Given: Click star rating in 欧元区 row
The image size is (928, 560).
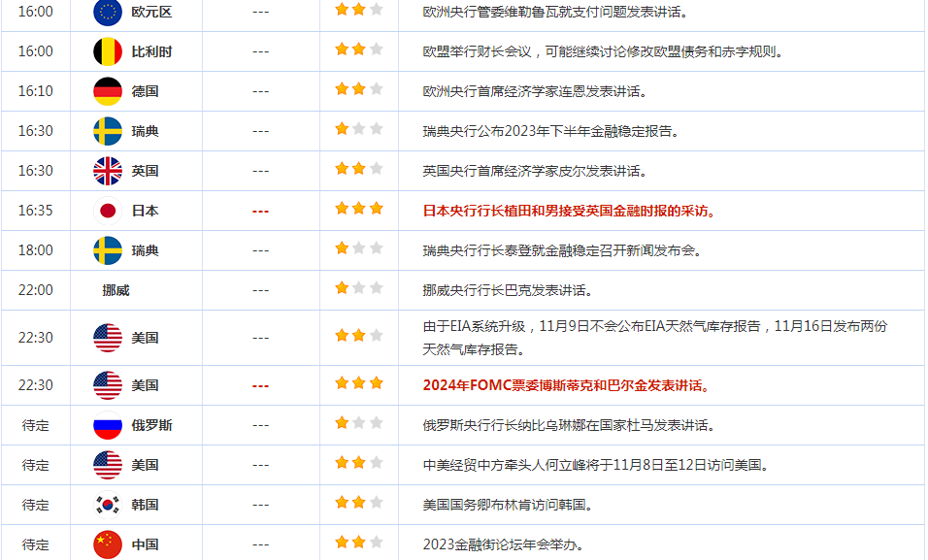Looking at the screenshot, I should click(x=358, y=9).
